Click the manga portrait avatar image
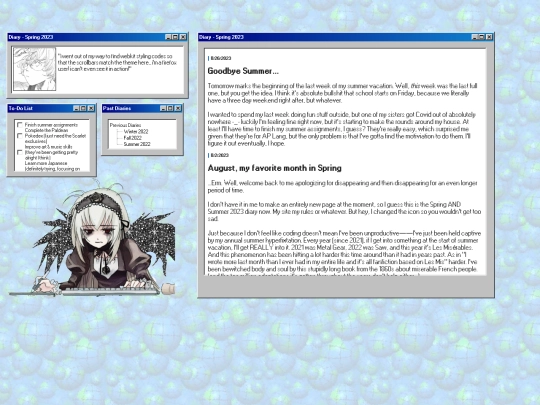540x405 pixels. coord(34,69)
